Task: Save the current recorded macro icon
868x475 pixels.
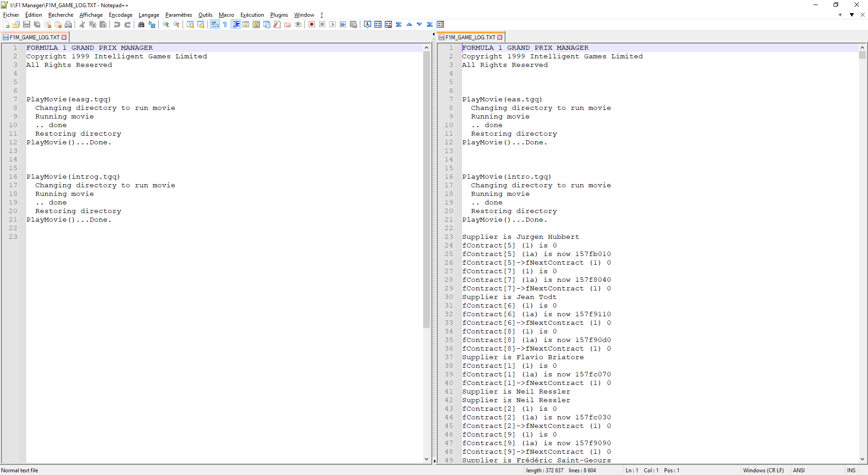Action: [354, 24]
